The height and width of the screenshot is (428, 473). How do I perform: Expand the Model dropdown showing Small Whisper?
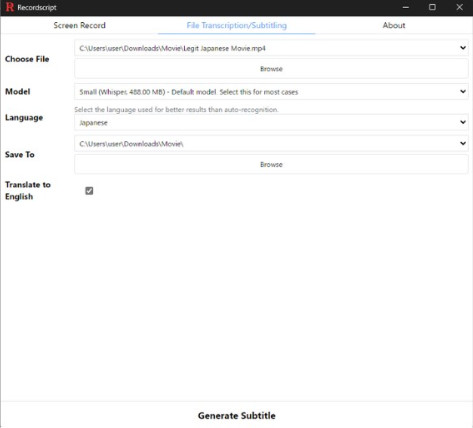[271, 92]
